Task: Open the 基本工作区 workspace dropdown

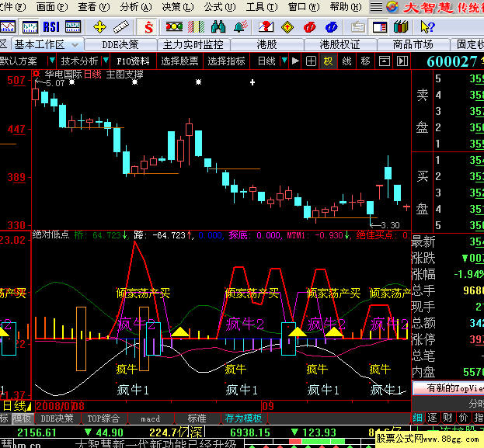Action: coord(75,45)
